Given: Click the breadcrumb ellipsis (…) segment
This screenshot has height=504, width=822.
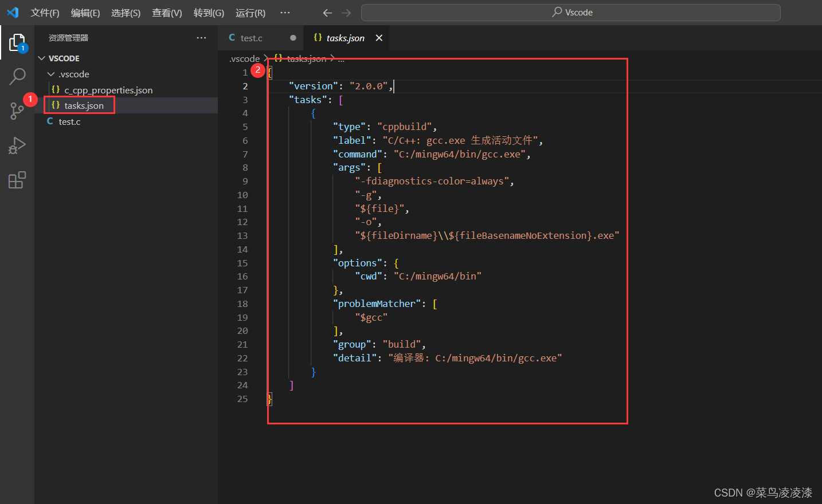Looking at the screenshot, I should (341, 58).
